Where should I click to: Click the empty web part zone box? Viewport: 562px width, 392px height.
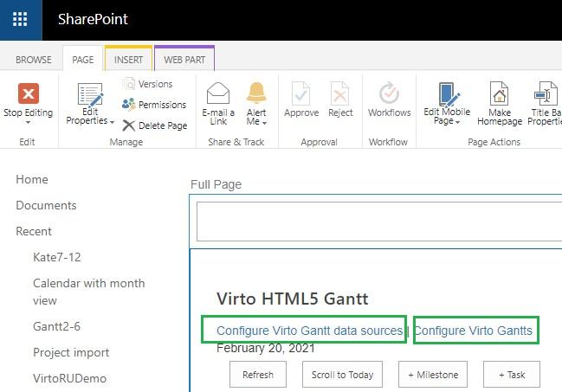[x=379, y=222]
